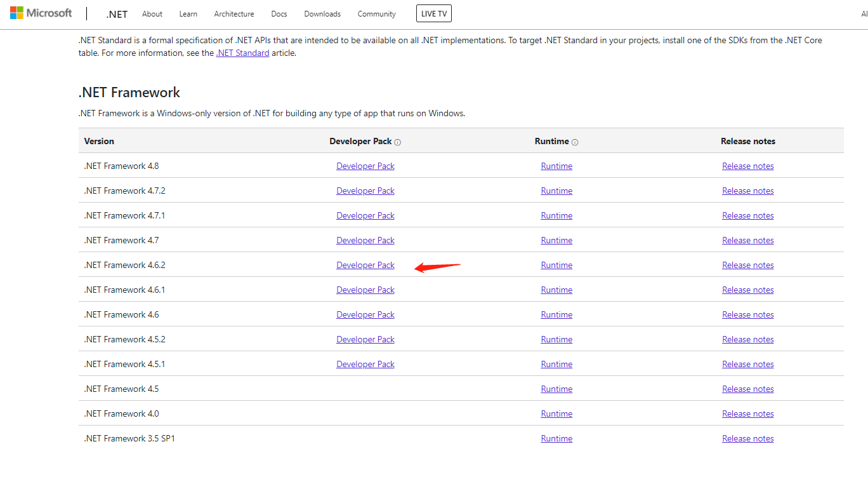
Task: Download Developer Pack for .NET Framework 4.6.1
Action: click(x=365, y=290)
